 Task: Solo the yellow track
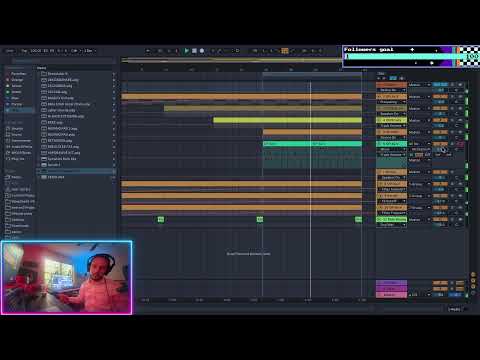(x=453, y=120)
